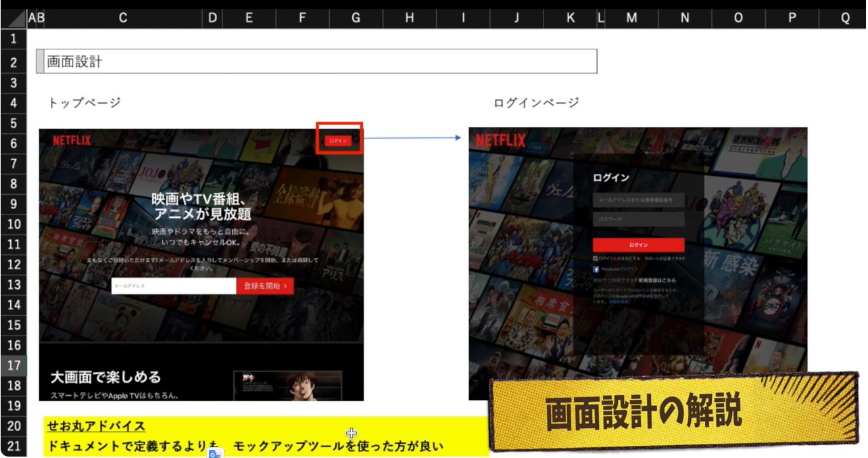
Task: Click the せお丸アドバイス heading cell
Action: click(96, 426)
